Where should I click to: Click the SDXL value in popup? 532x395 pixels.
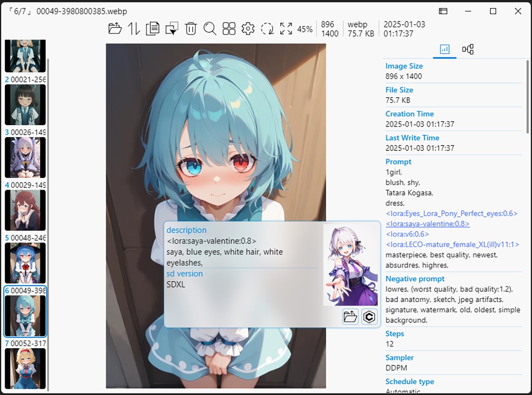176,285
